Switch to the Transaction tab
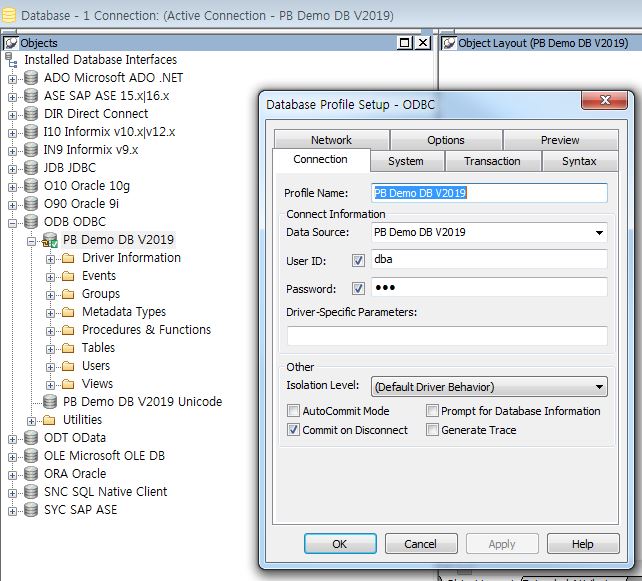Viewport: 642px width, 581px height. 493,161
